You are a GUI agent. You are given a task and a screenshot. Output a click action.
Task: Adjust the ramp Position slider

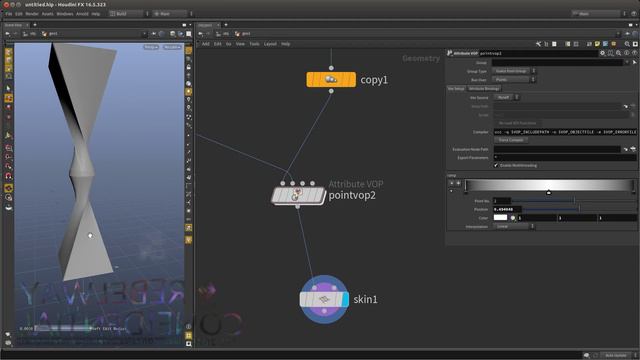(580, 209)
